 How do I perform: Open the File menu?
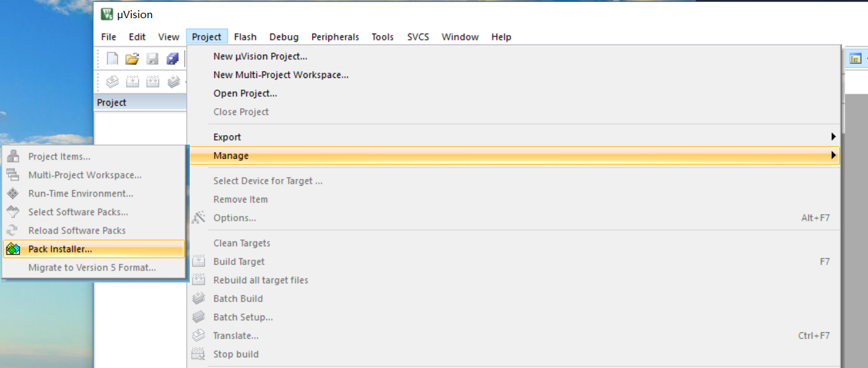pyautogui.click(x=108, y=37)
